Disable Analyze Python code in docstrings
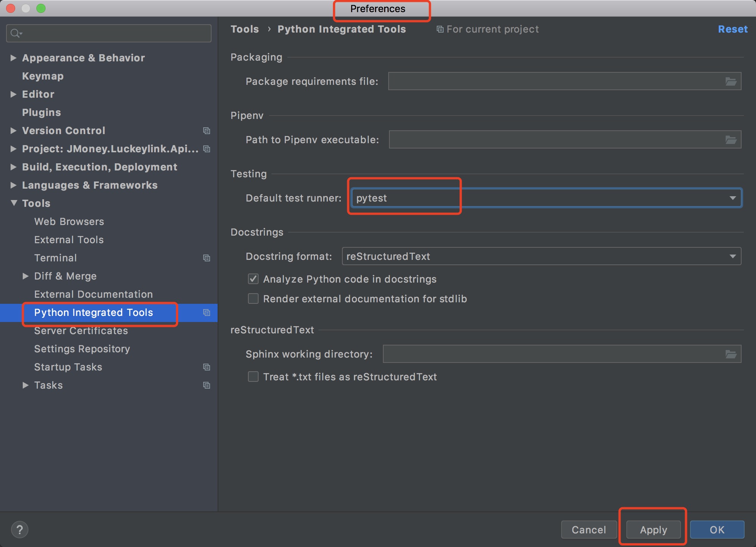The width and height of the screenshot is (756, 547). (253, 279)
